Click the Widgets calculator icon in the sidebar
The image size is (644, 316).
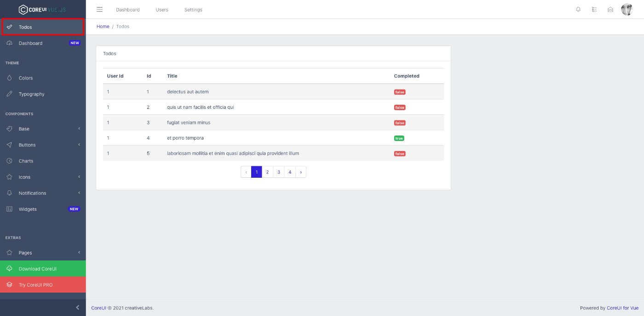tap(10, 209)
